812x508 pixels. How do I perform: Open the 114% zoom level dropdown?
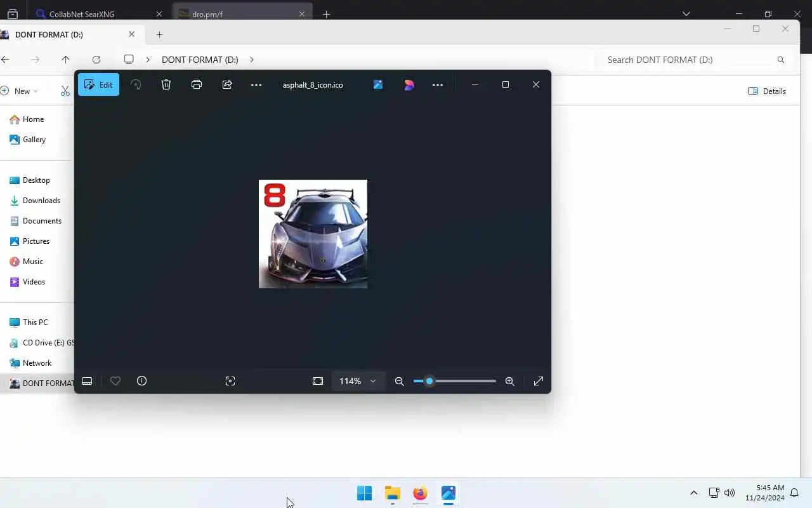point(358,381)
